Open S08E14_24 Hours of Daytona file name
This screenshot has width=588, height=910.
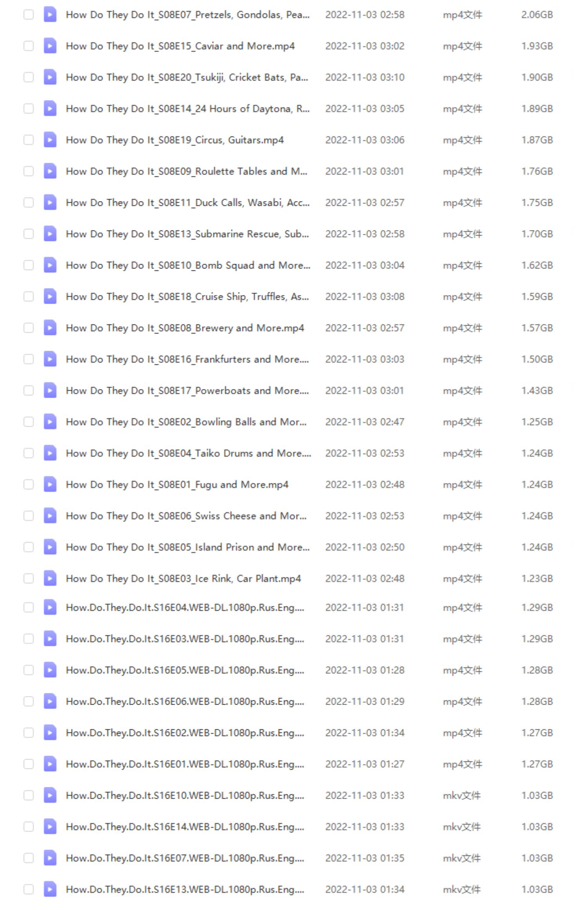tap(188, 109)
